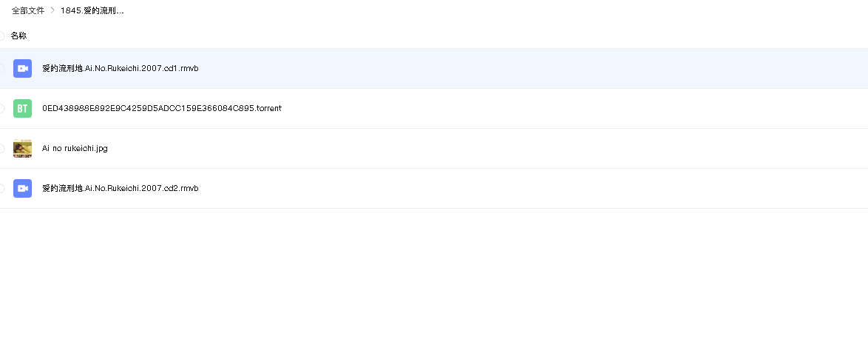The width and height of the screenshot is (868, 345).
Task: Toggle the select-all checkbox beside 名称
Action: tap(1, 36)
